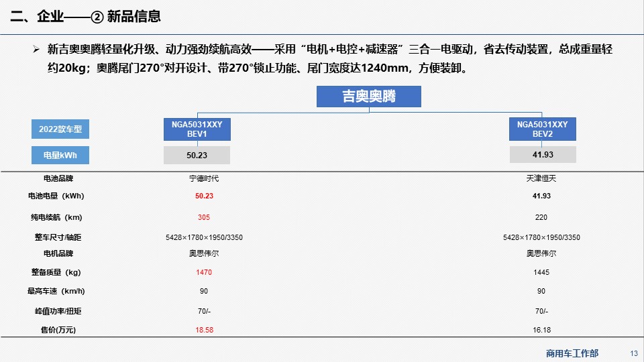
Task: Select the red 18.58 price value
Action: [x=204, y=330]
